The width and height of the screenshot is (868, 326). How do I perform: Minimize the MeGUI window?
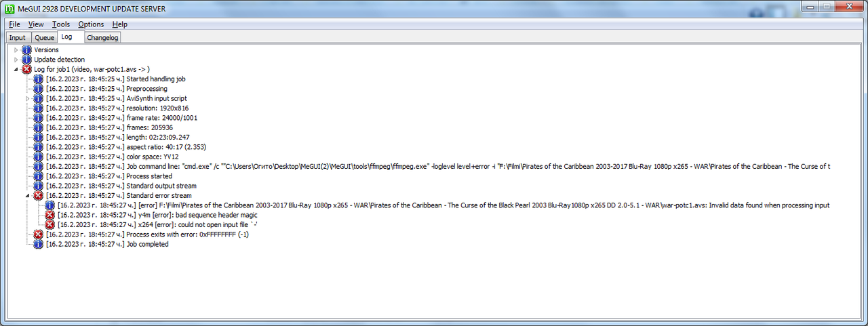809,6
